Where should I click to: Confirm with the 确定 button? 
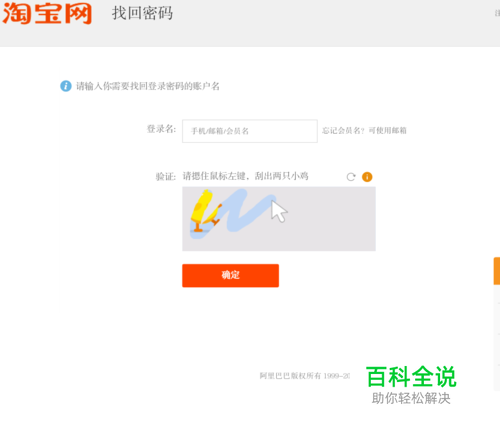(230, 275)
